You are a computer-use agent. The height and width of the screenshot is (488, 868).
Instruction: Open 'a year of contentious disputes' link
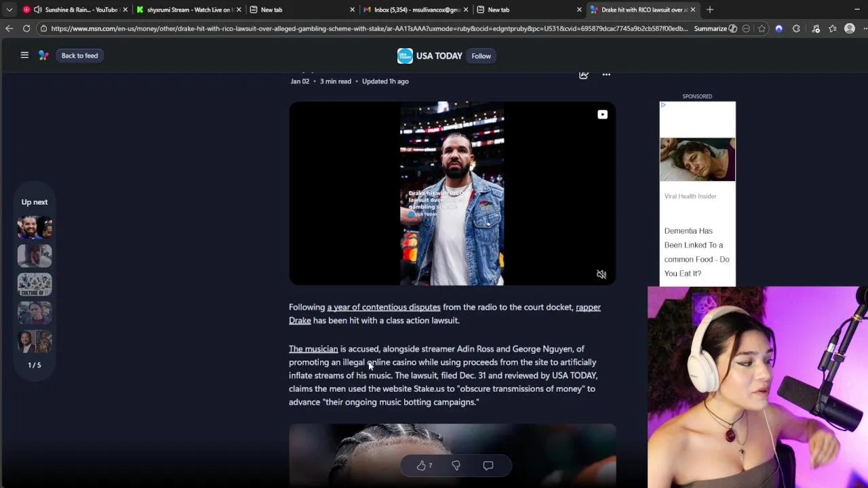(384, 307)
